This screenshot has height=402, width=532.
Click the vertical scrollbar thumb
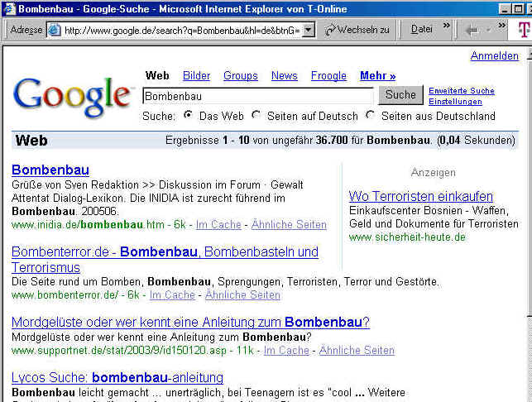pos(529,189)
